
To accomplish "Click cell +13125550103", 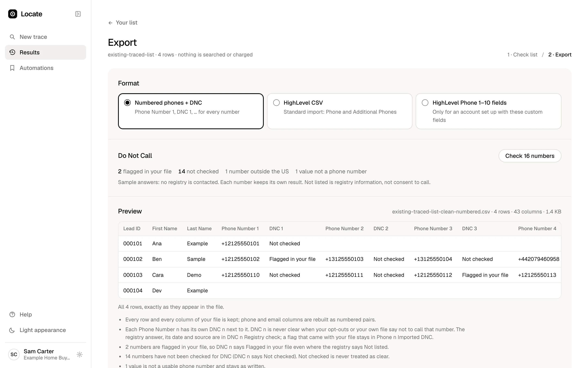I will (x=344, y=259).
